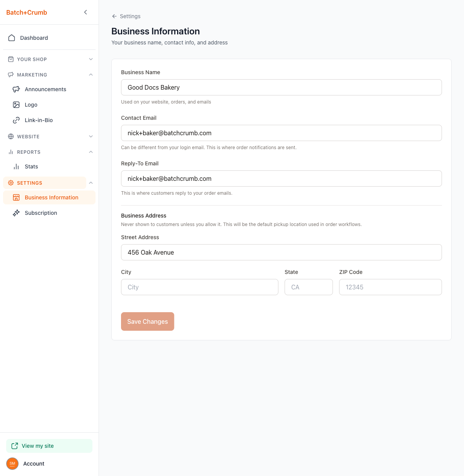The image size is (464, 476).
Task: Open the Subscription menu item
Action: pos(41,213)
